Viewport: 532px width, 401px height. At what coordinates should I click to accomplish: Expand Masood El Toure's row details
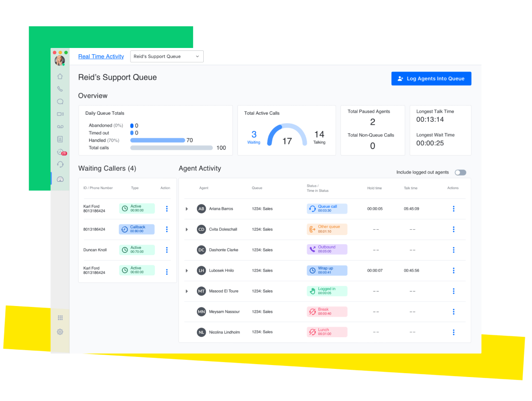point(186,291)
